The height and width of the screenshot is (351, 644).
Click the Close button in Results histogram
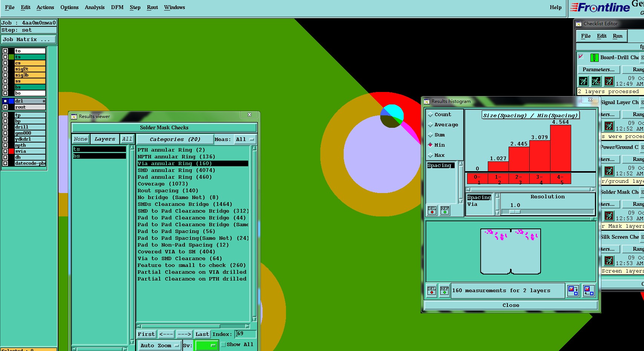point(511,305)
